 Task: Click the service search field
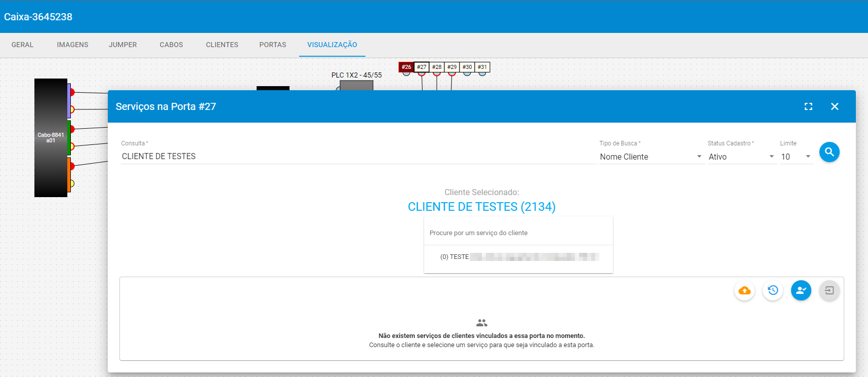coord(518,233)
